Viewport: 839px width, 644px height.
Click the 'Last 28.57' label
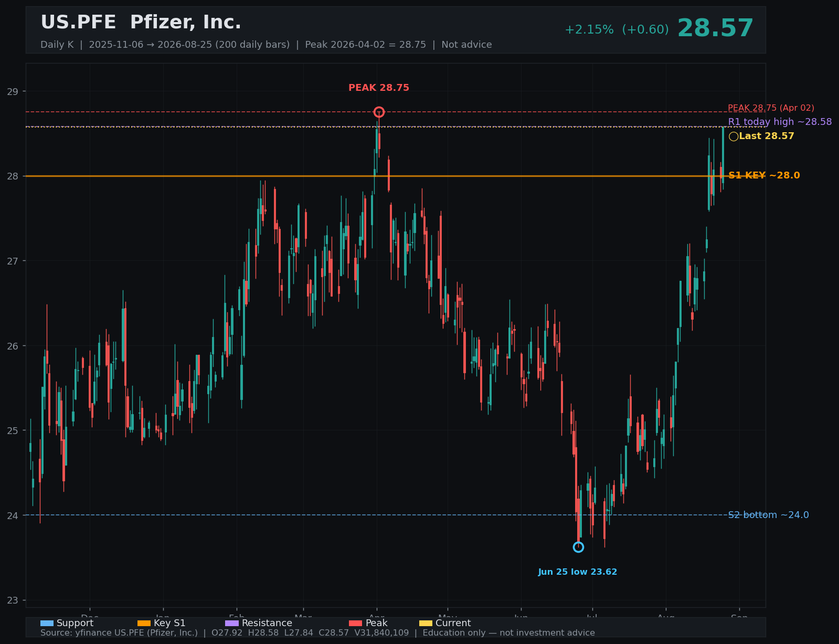[767, 136]
